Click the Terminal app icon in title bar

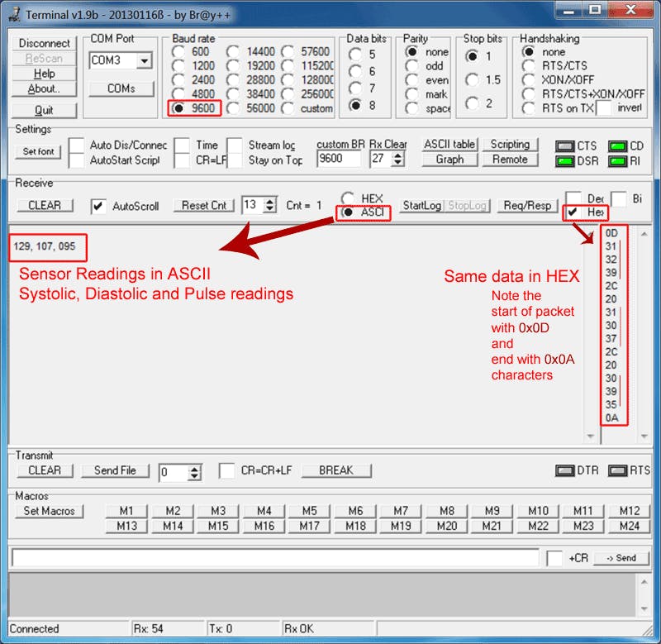(x=15, y=14)
